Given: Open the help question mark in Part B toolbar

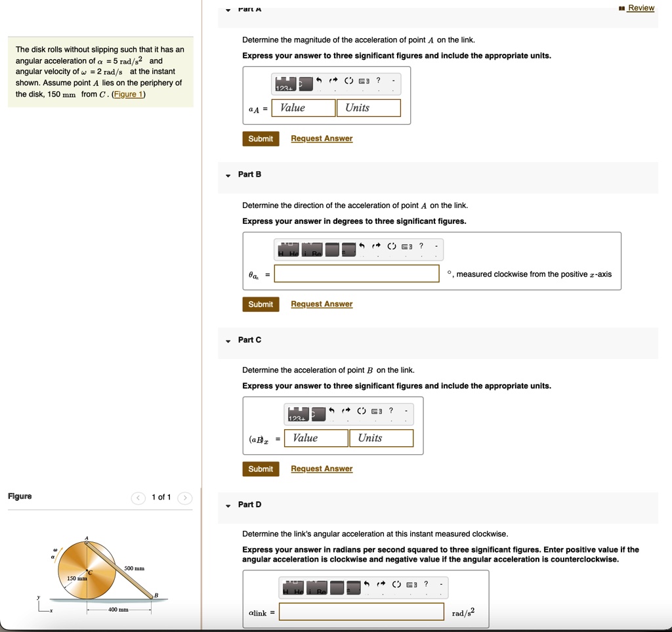Looking at the screenshot, I should [x=421, y=246].
